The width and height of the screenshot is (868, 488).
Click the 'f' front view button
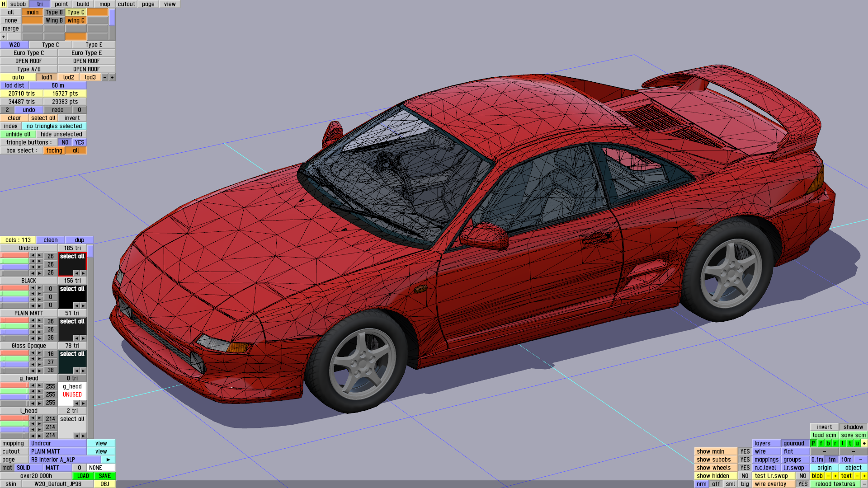[x=821, y=443]
